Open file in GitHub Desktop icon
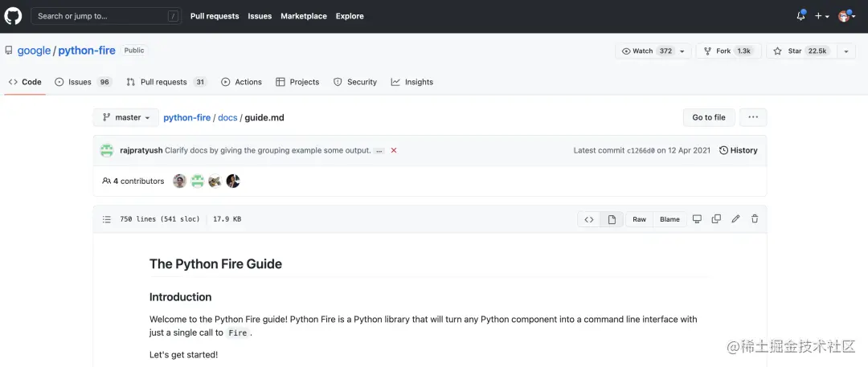The image size is (868, 367). tap(697, 219)
